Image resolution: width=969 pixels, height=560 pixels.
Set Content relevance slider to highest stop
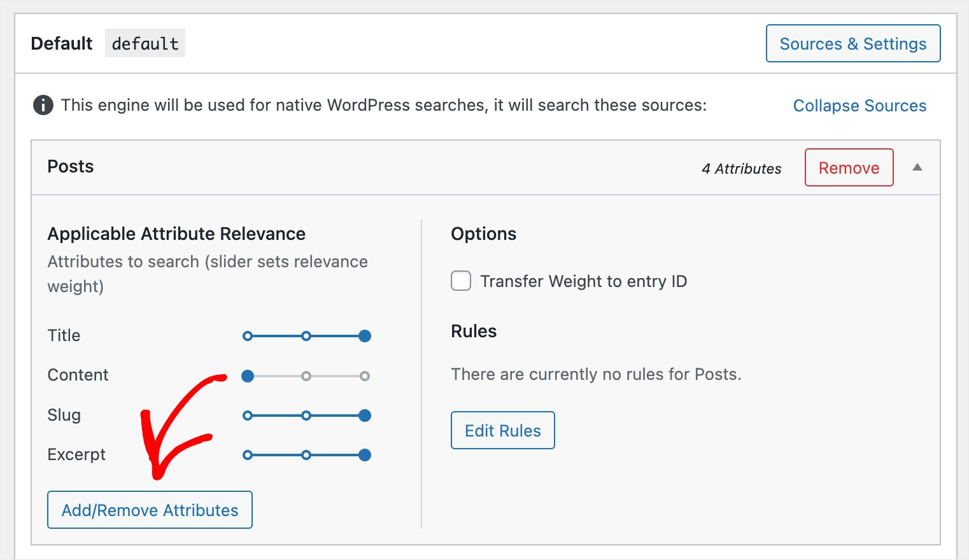click(x=365, y=376)
